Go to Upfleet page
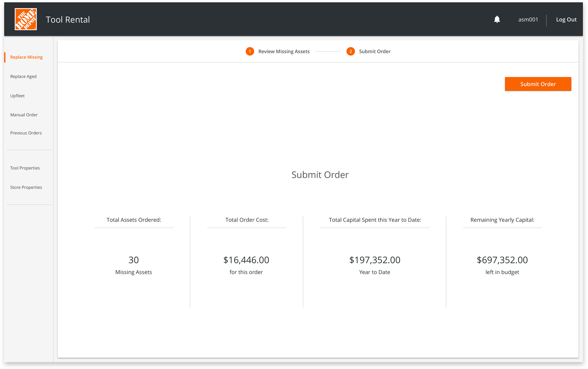Viewport: 588px width, 369px height. 17,96
